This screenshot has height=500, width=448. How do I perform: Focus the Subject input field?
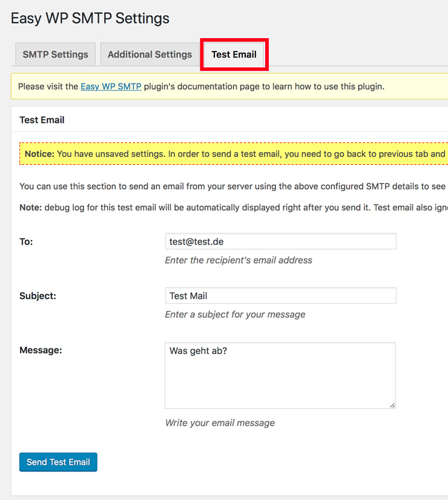point(281,296)
